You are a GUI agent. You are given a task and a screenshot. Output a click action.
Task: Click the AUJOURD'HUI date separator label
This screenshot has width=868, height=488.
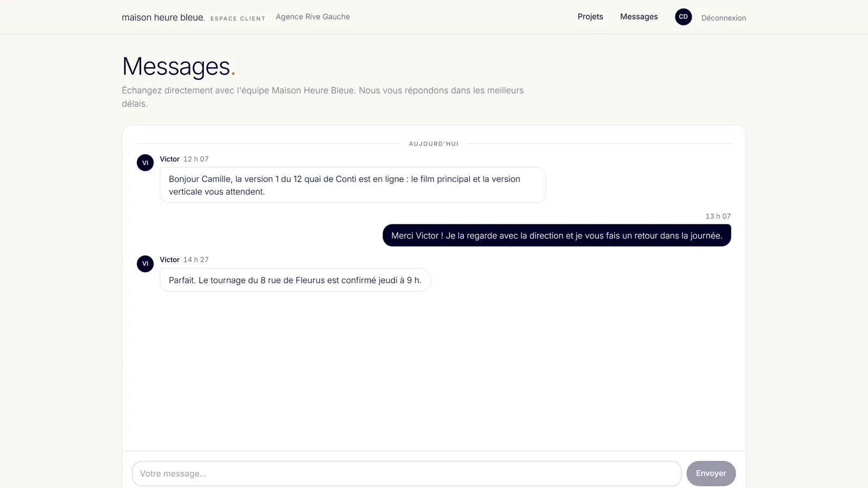point(433,144)
